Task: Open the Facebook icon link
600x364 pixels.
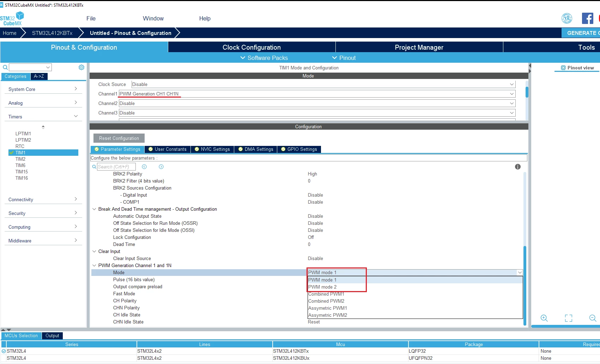Action: [588, 18]
